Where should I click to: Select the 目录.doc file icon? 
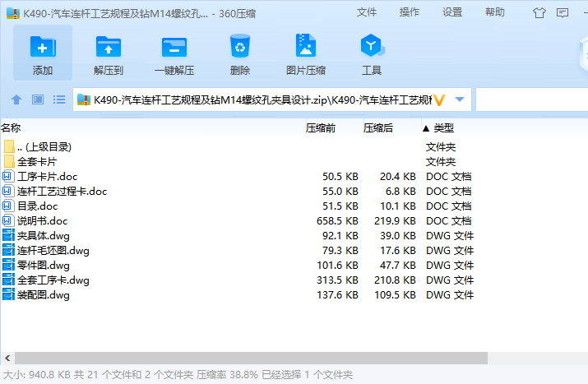(7, 206)
